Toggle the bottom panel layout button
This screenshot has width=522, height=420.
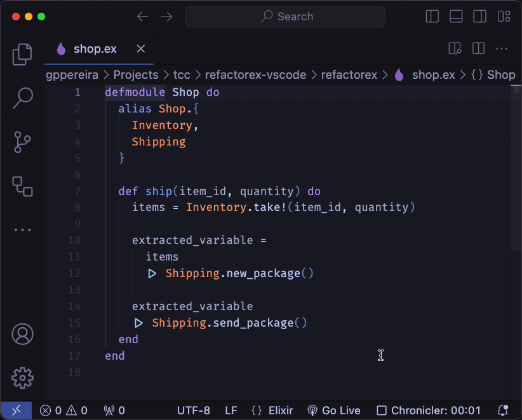click(456, 17)
